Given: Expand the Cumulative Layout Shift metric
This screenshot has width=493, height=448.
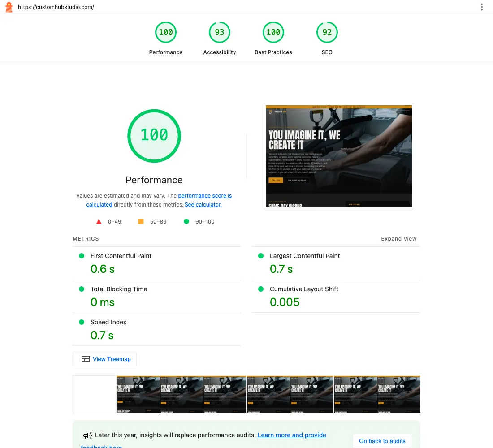Looking at the screenshot, I should click(336, 296).
